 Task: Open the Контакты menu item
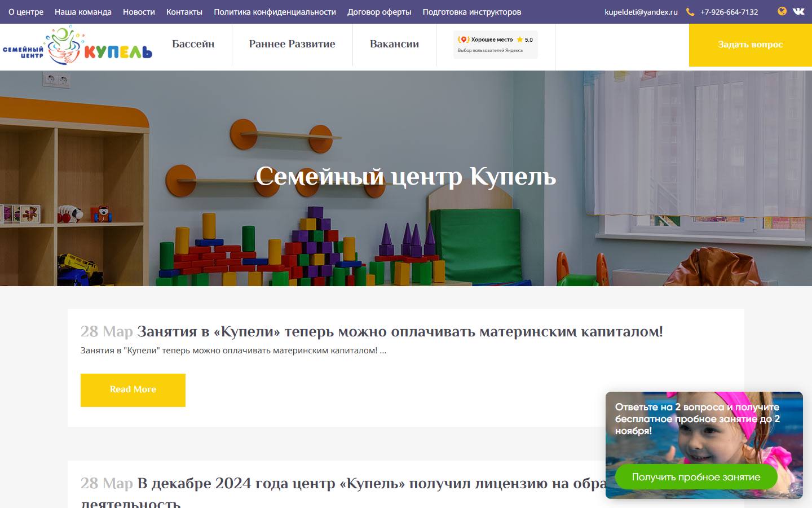click(x=184, y=12)
